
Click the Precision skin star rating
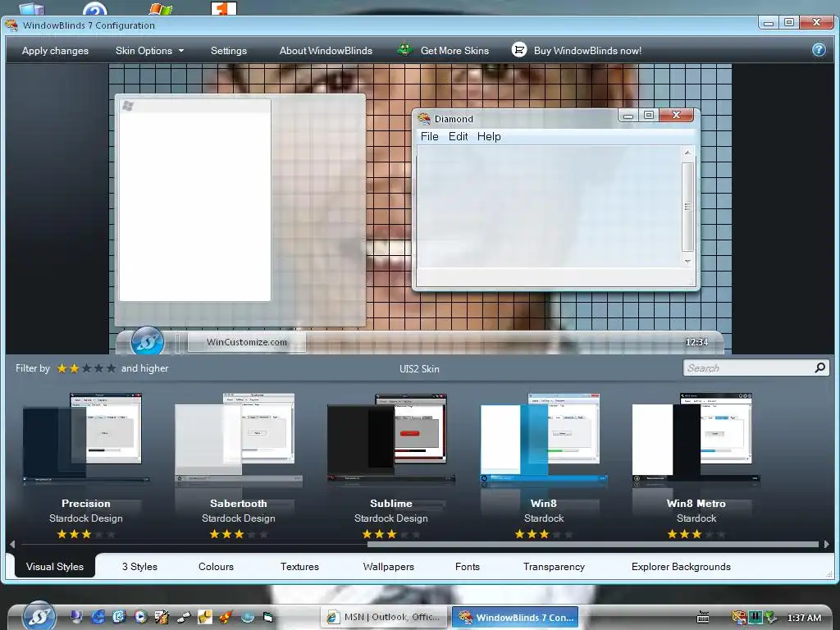(x=85, y=534)
